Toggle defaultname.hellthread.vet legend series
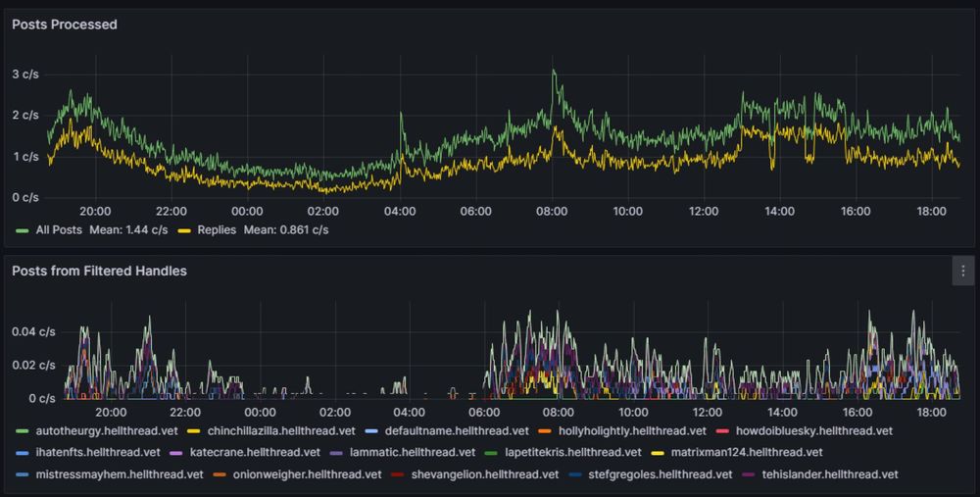The height and width of the screenshot is (497, 980). (x=457, y=430)
